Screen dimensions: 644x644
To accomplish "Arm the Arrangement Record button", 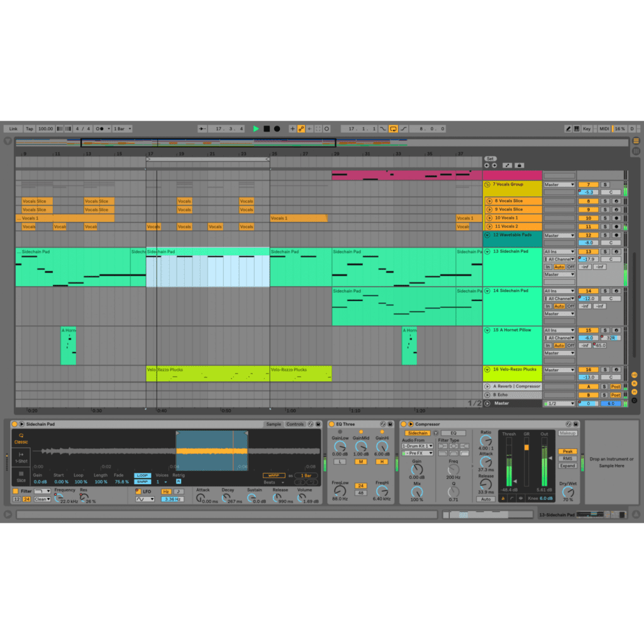I will (277, 128).
